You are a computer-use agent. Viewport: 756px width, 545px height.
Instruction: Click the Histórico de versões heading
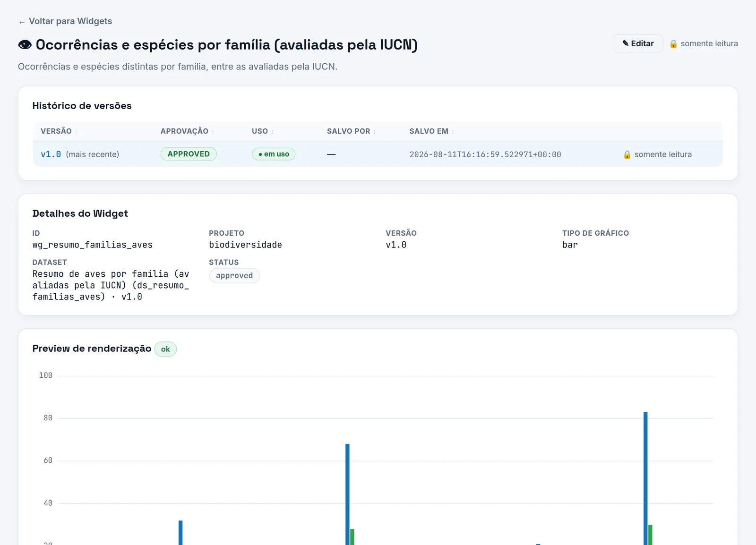coord(82,106)
